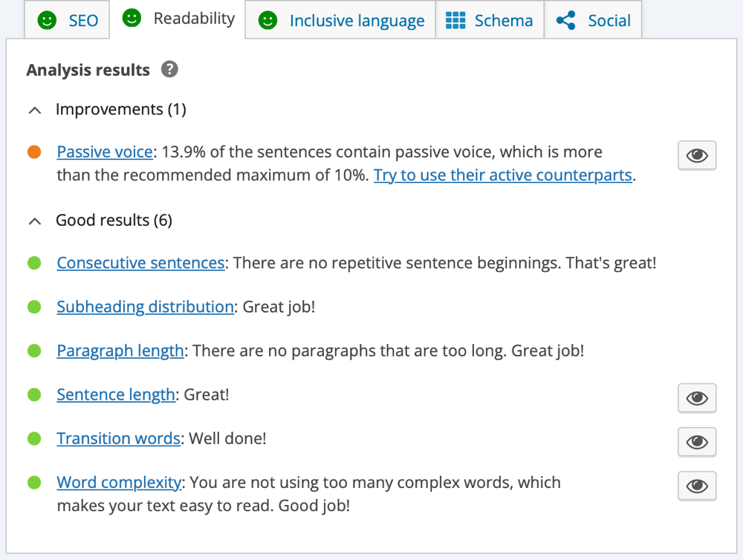Toggle sentence length highlighting eye button
Image resolution: width=743 pixels, height=560 pixels.
[x=697, y=398]
